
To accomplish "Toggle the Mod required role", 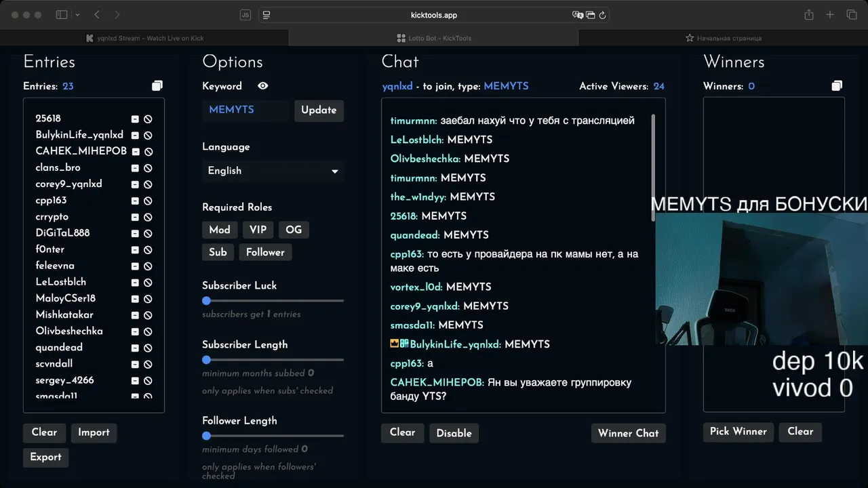I will point(220,230).
